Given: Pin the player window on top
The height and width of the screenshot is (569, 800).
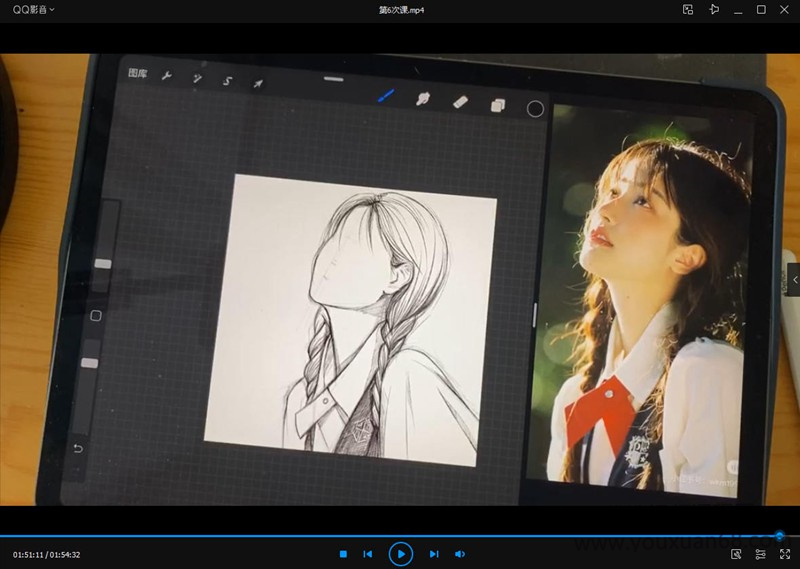Looking at the screenshot, I should (713, 9).
